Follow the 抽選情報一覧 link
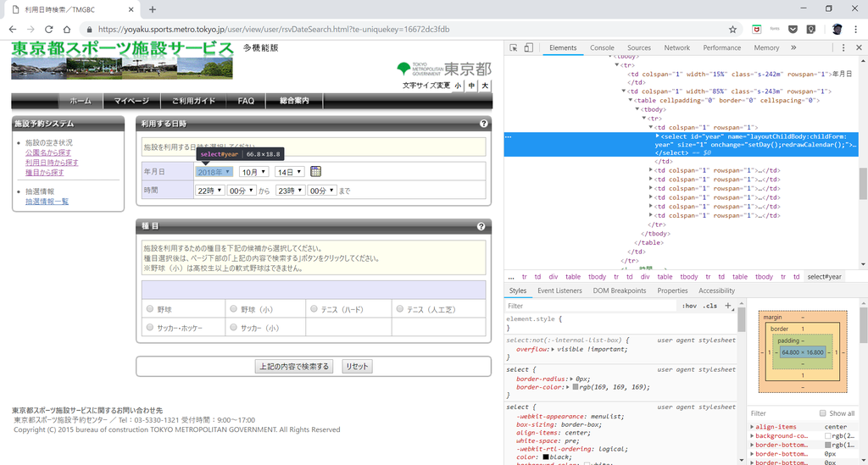 click(47, 202)
